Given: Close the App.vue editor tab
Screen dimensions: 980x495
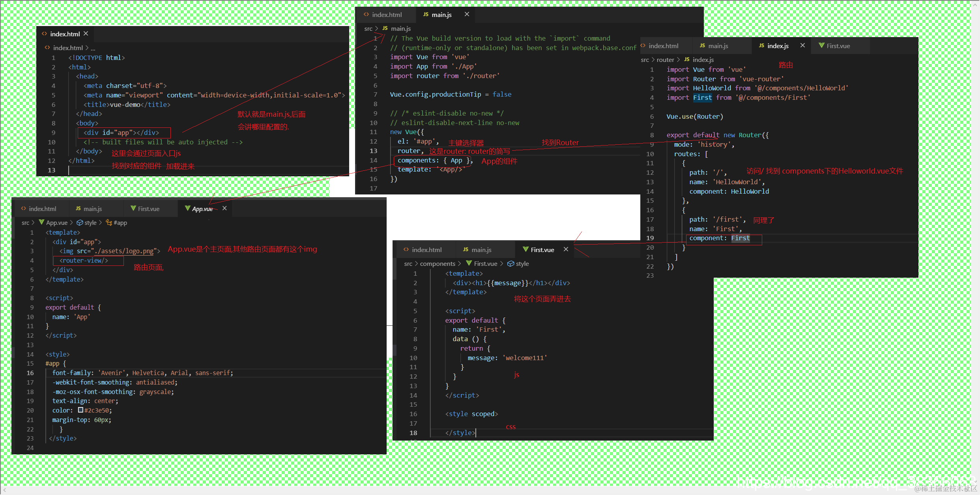Looking at the screenshot, I should tap(224, 208).
